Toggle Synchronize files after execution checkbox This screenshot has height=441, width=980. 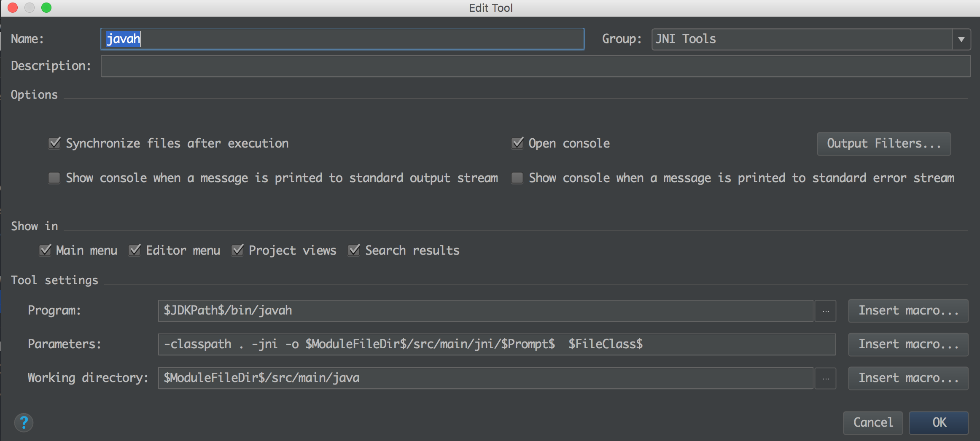pyautogui.click(x=54, y=143)
